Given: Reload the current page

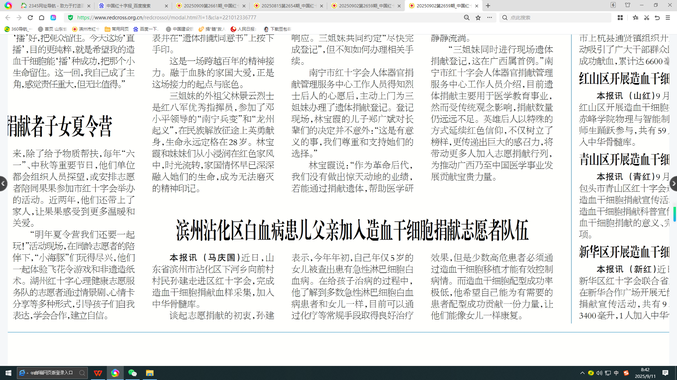Looking at the screenshot, I should (30, 18).
